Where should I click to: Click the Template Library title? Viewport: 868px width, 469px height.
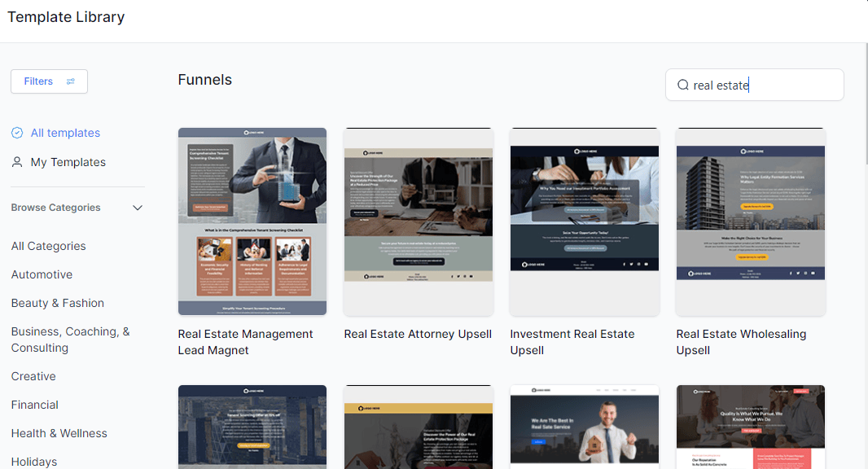(66, 17)
